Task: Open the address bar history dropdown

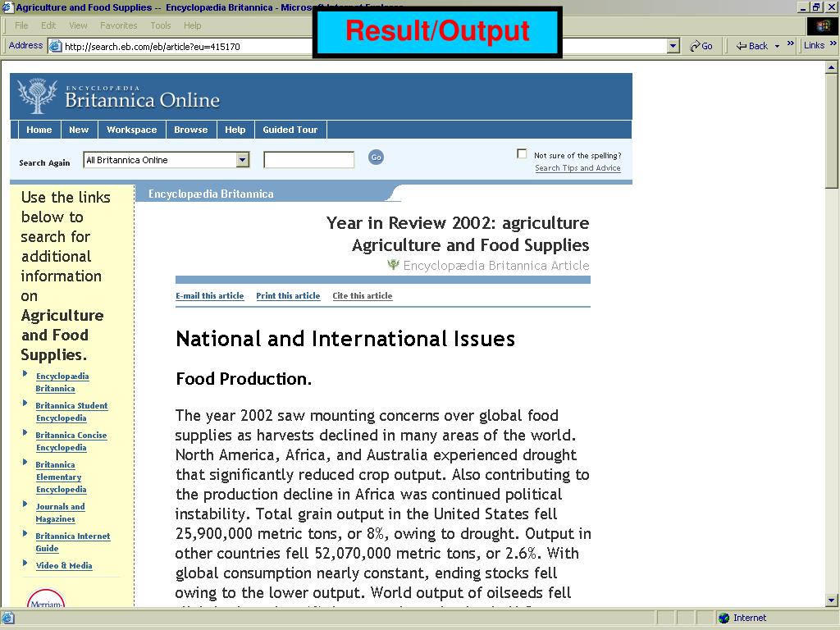Action: coord(674,46)
